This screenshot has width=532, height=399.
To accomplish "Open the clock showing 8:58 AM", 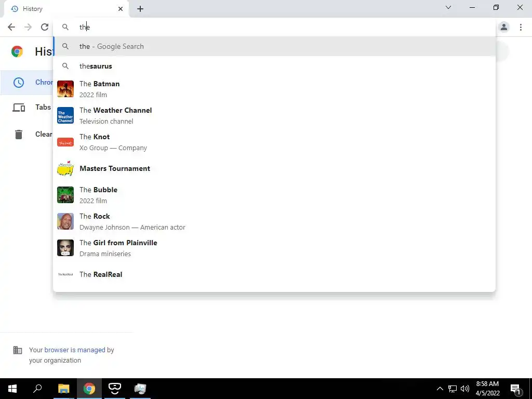I will (x=487, y=389).
